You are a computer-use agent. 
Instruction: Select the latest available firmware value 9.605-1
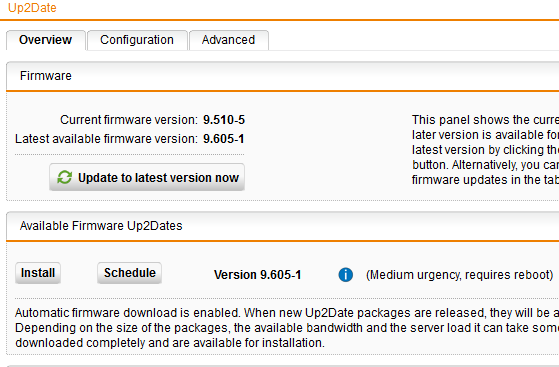click(224, 139)
